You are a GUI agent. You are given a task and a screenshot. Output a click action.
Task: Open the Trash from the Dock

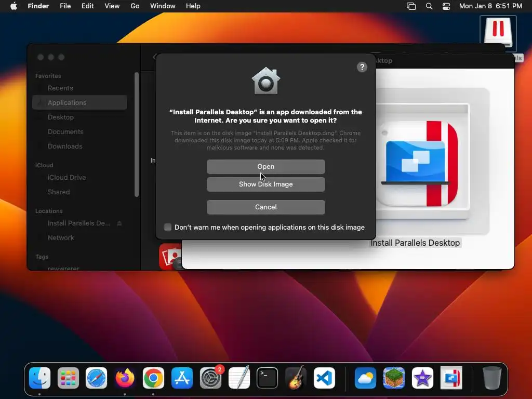[492, 378]
